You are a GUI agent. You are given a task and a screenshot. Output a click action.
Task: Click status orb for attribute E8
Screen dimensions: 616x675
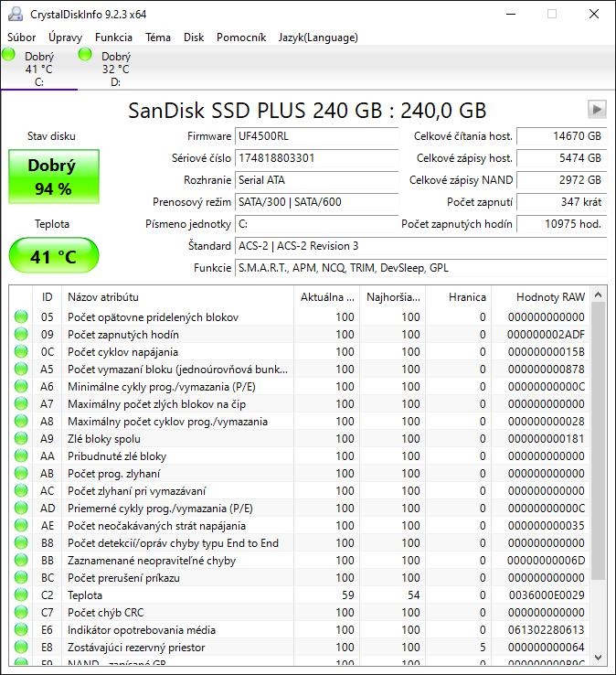tap(21, 647)
